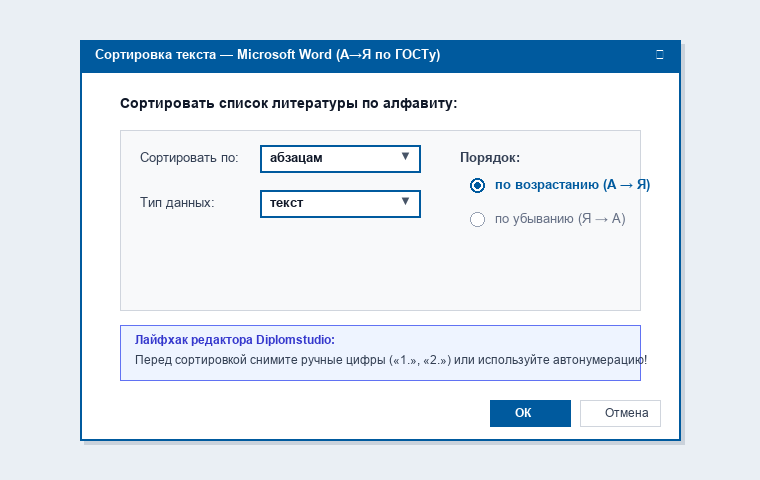Close the dialog via title bar icon
Screen dimensions: 760x480
(x=660, y=54)
